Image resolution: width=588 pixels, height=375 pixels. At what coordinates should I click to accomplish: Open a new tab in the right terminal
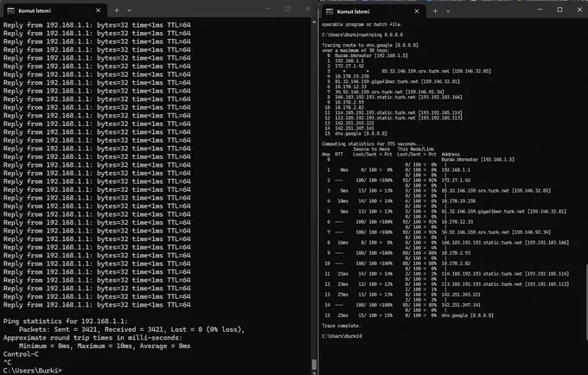tap(435, 11)
